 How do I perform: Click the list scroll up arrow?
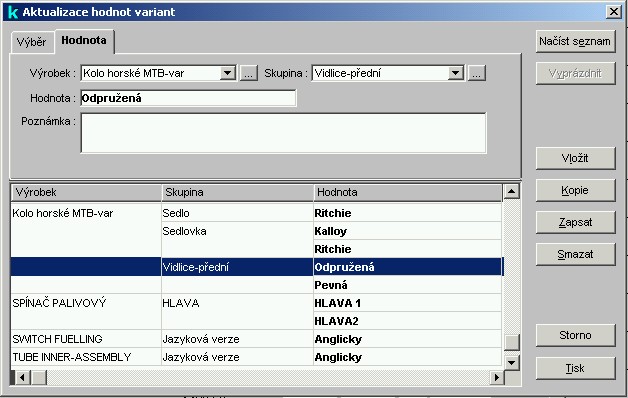coord(511,191)
